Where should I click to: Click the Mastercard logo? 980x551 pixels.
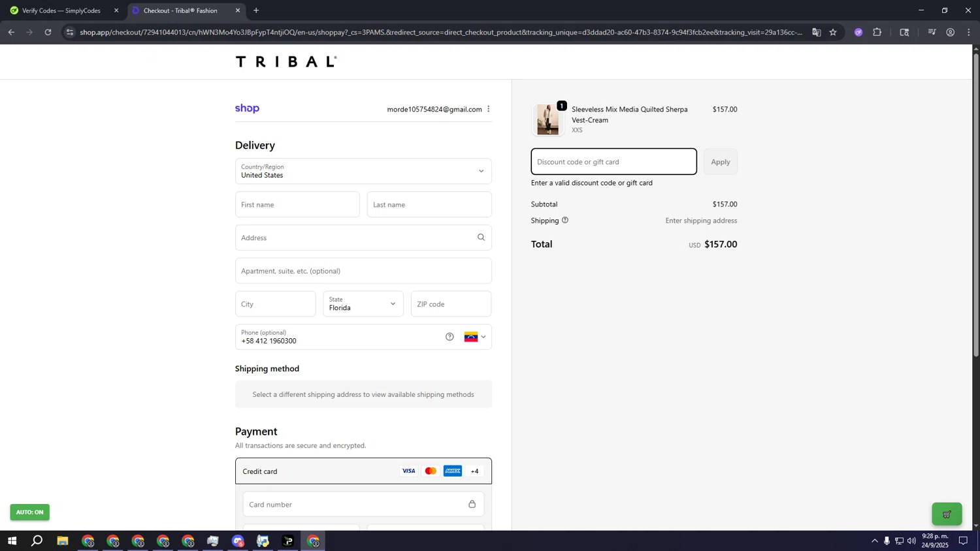point(431,471)
